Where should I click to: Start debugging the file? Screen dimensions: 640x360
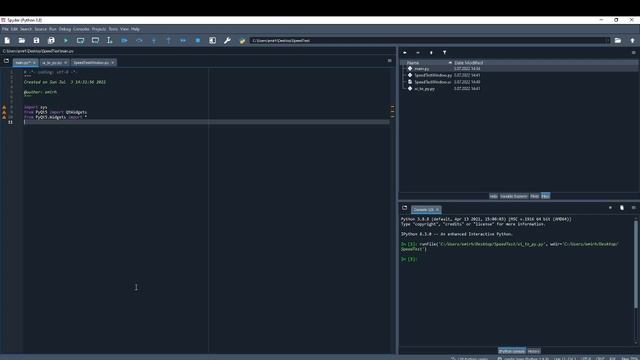[x=124, y=40]
